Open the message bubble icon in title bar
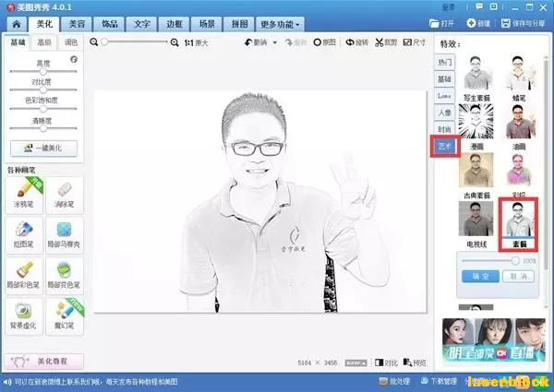Image resolution: width=554 pixels, height=392 pixels. pyautogui.click(x=479, y=6)
